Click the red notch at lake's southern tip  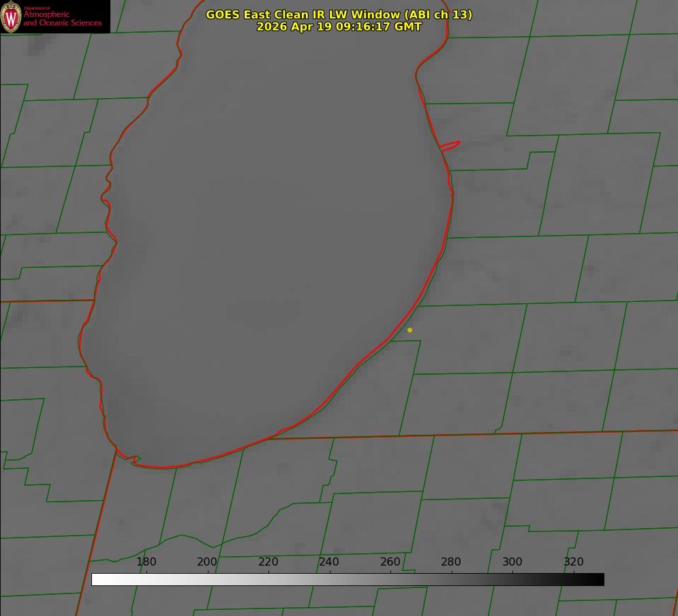133,459
